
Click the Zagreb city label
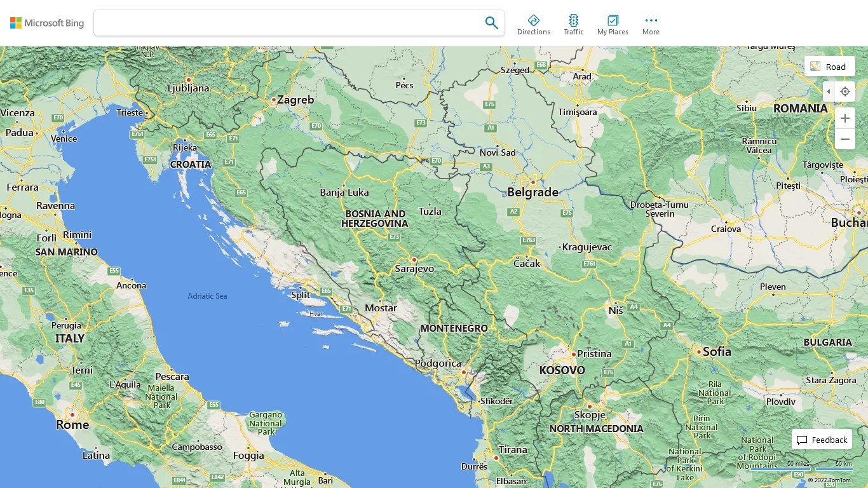[295, 100]
